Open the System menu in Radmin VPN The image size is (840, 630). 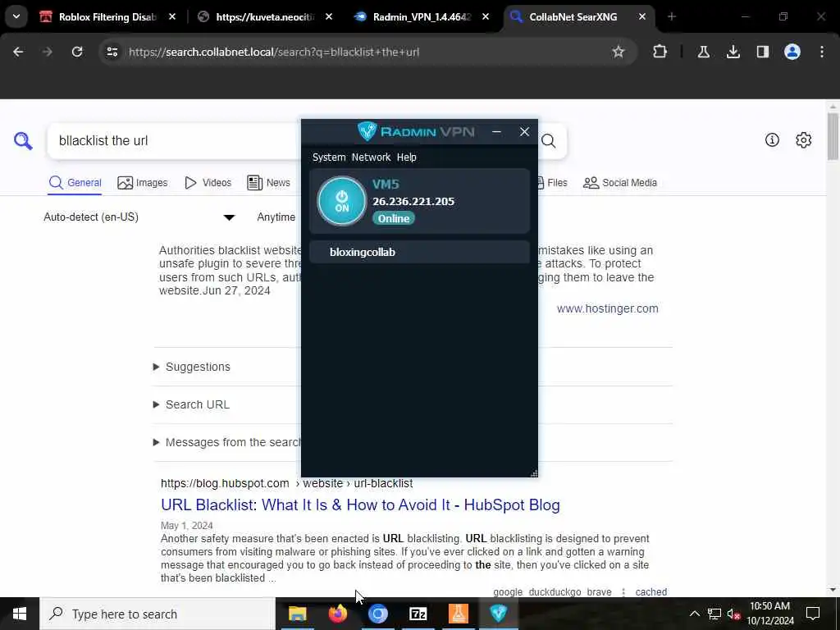[329, 157]
